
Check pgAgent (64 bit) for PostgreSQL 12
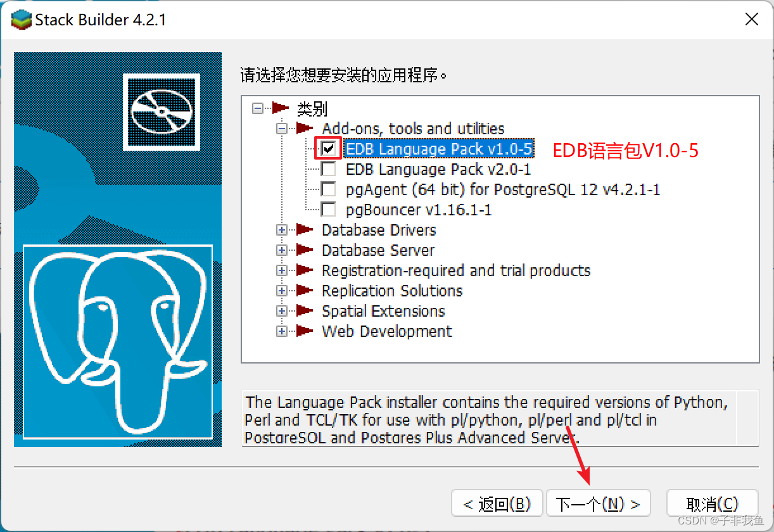(327, 189)
